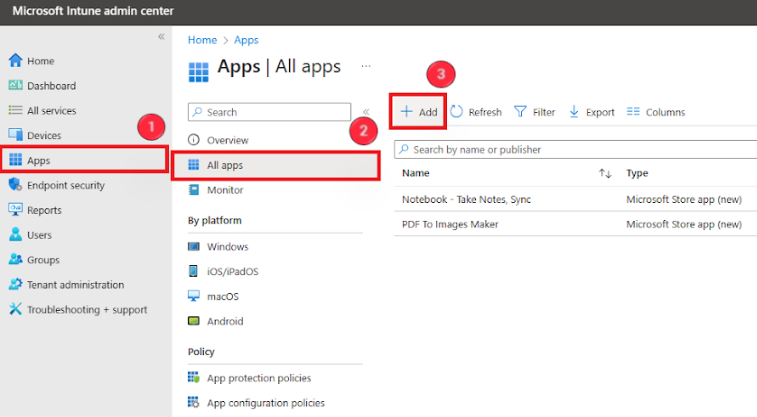This screenshot has height=417, width=757.
Task: Open the Dashboard sidebar item
Action: coord(50,86)
